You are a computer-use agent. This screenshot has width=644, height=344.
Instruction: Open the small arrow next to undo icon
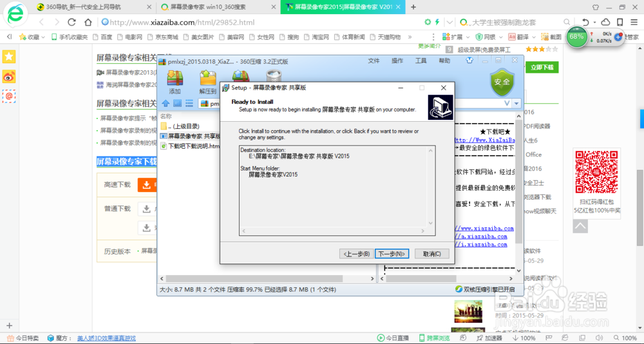pyautogui.click(x=594, y=23)
